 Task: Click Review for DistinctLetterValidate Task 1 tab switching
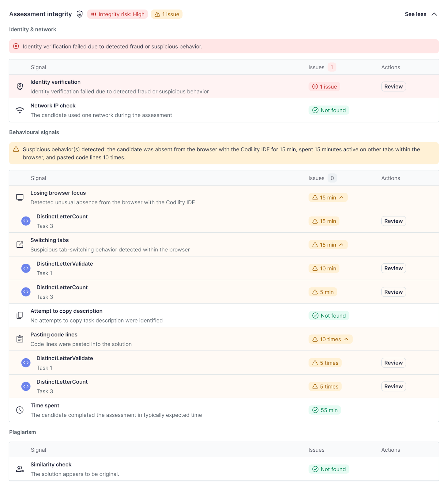[393, 268]
